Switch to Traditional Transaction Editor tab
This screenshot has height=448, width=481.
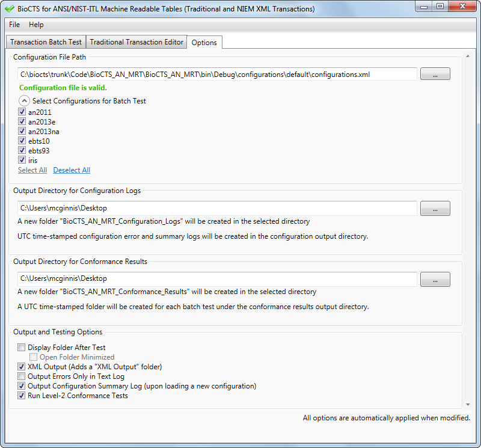click(136, 42)
